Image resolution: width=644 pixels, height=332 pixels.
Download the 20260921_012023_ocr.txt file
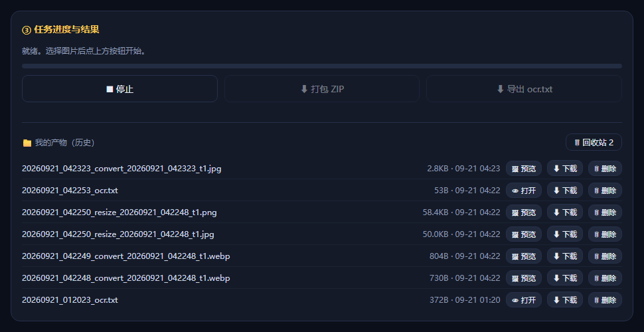pyautogui.click(x=565, y=300)
